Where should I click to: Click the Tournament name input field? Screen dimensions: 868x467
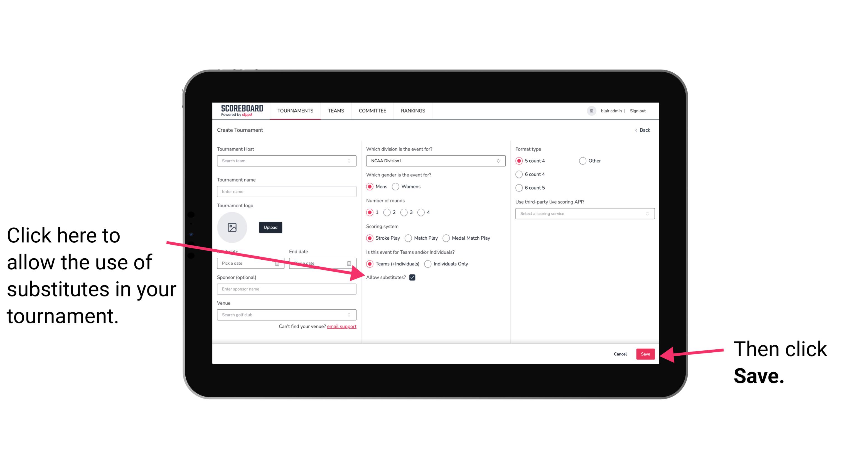287,191
